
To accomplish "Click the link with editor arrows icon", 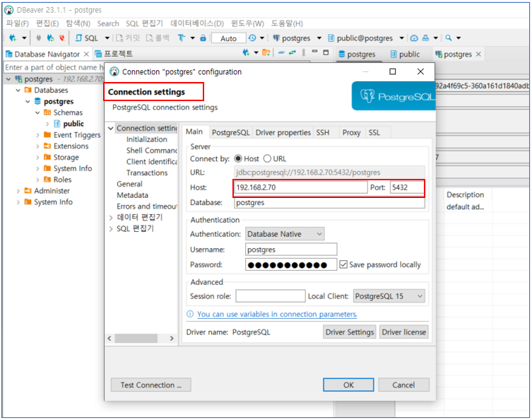I will 292,52.
